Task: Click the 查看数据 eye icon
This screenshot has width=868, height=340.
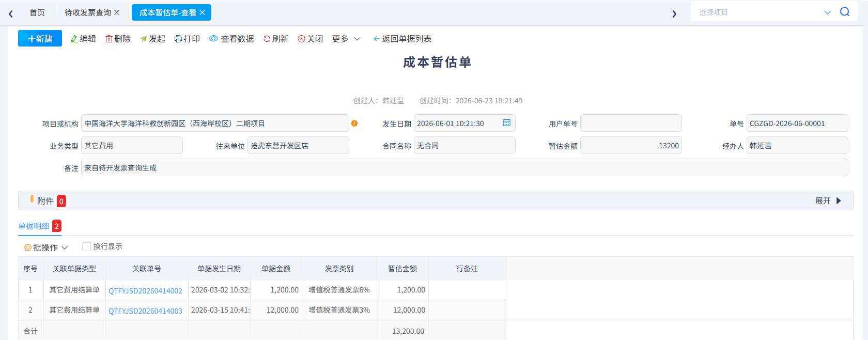Action: tap(213, 39)
